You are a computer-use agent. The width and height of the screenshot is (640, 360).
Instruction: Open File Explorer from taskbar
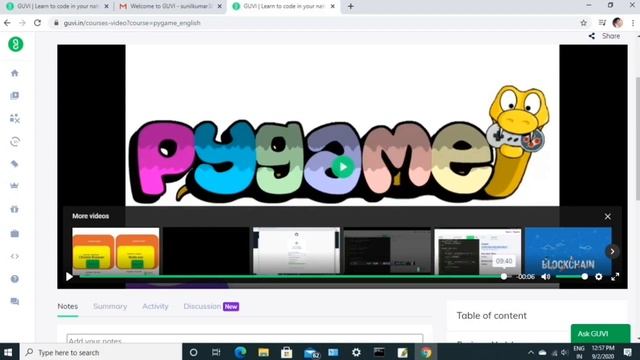[263, 352]
